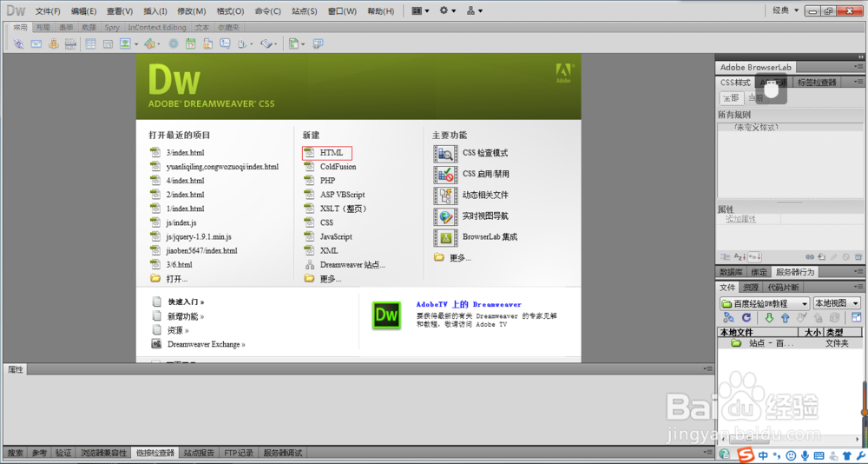This screenshot has height=464, width=868.
Task: Click the Media icon in the Insert bar
Action: (x=149, y=43)
